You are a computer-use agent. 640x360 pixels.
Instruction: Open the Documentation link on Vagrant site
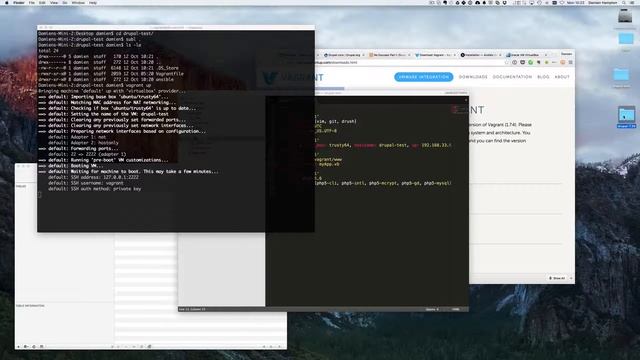tap(512, 77)
